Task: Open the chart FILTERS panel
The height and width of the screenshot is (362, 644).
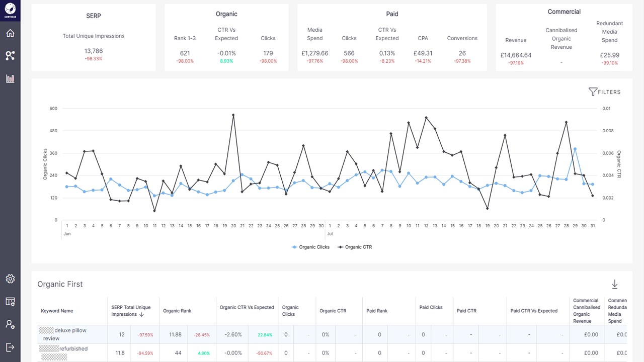Action: point(604,92)
